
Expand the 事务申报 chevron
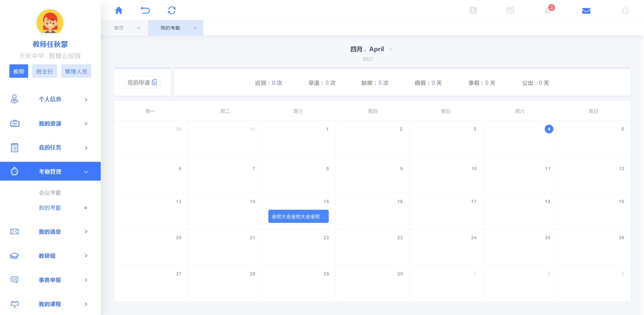[x=86, y=280]
